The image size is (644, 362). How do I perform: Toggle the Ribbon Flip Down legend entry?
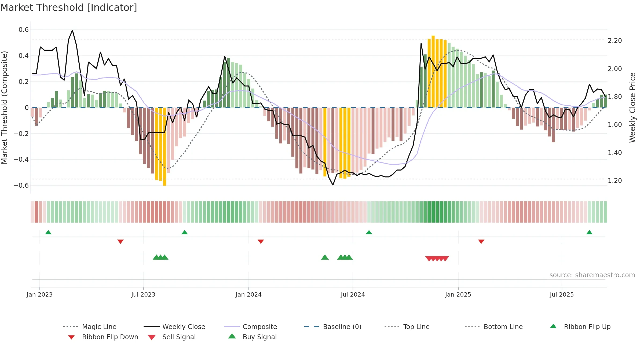tap(103, 337)
